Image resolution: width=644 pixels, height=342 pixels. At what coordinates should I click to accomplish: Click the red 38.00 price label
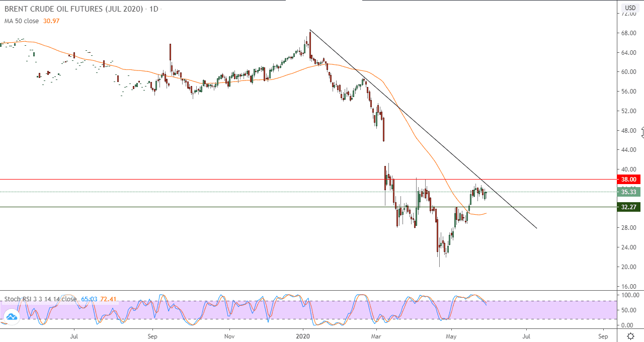(629, 179)
